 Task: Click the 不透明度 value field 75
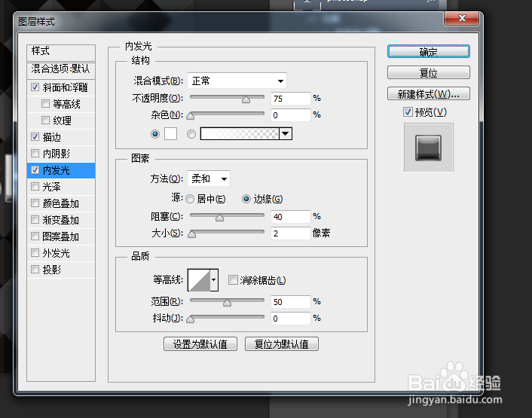coord(291,99)
